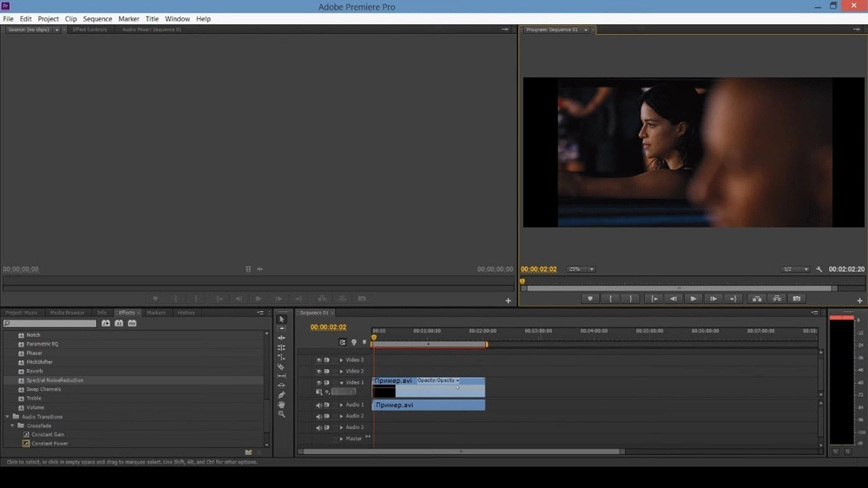Open the 1/2 playback resolution dropdown
Image resolution: width=868 pixels, height=488 pixels.
(795, 269)
